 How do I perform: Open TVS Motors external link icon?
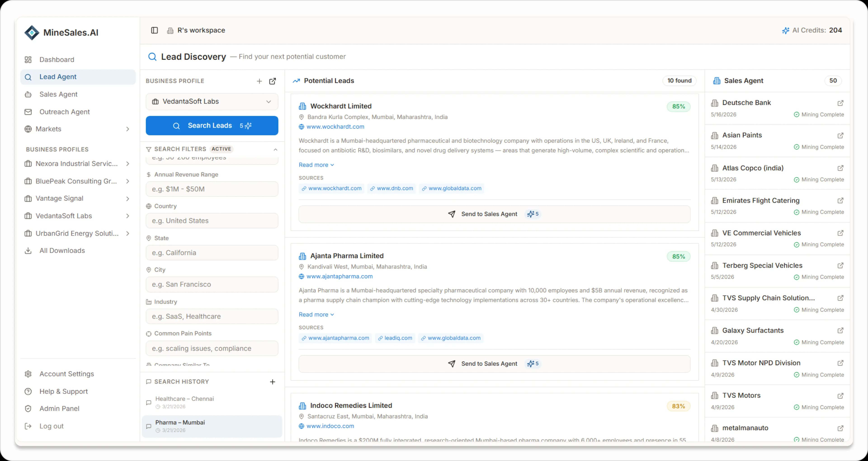840,396
